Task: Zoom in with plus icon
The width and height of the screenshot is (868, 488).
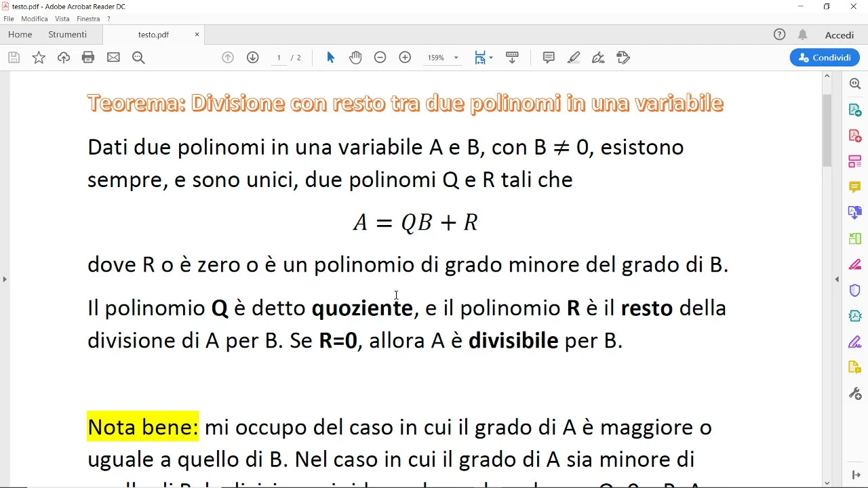Action: click(405, 58)
